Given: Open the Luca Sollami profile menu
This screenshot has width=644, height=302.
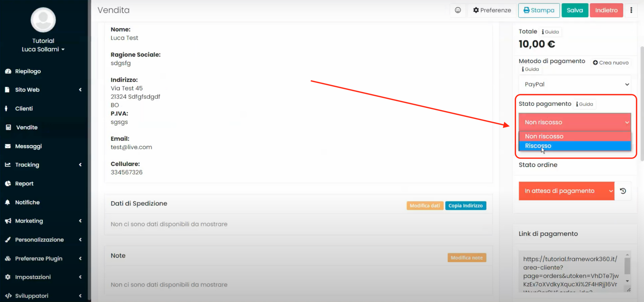Looking at the screenshot, I should [x=43, y=49].
